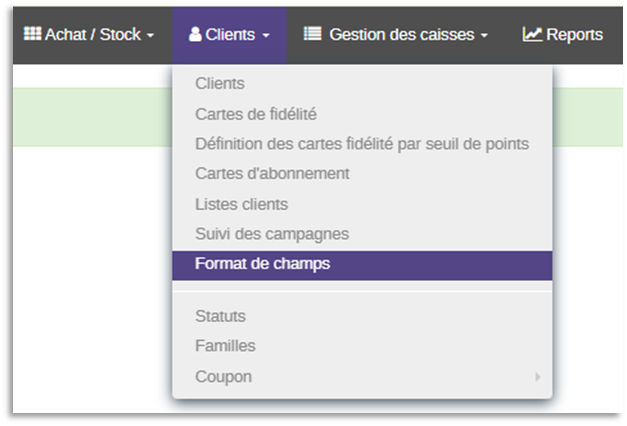Select the Clients entry in dropdown list
627x426 pixels.
click(220, 84)
